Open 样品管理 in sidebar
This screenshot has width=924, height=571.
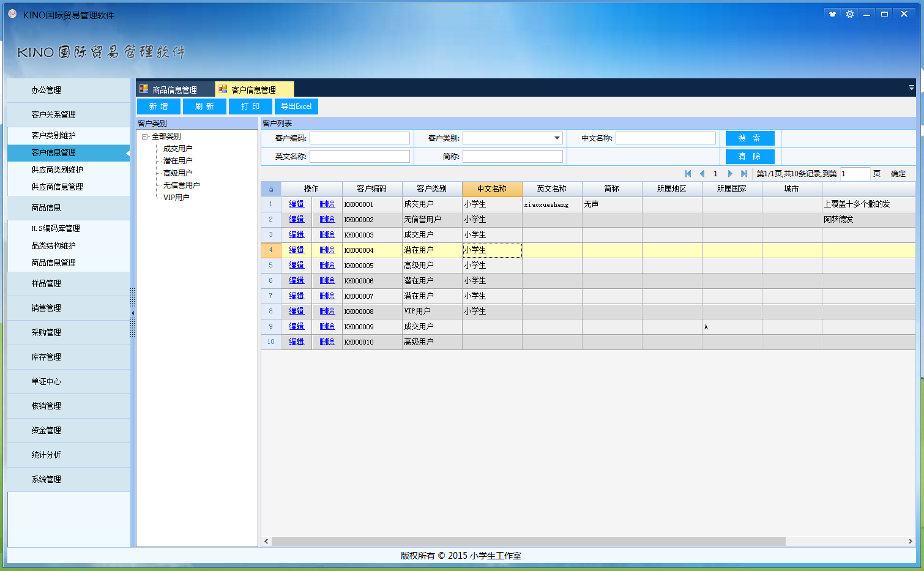69,283
